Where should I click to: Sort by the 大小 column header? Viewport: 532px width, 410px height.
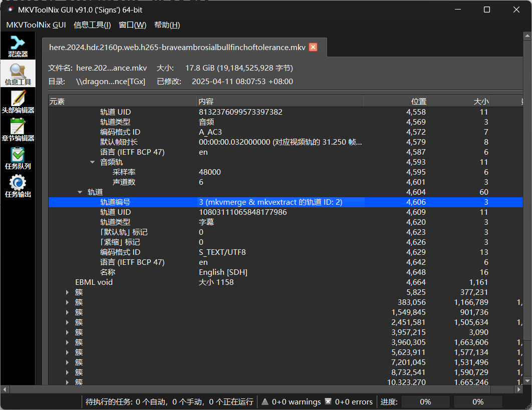(x=458, y=101)
